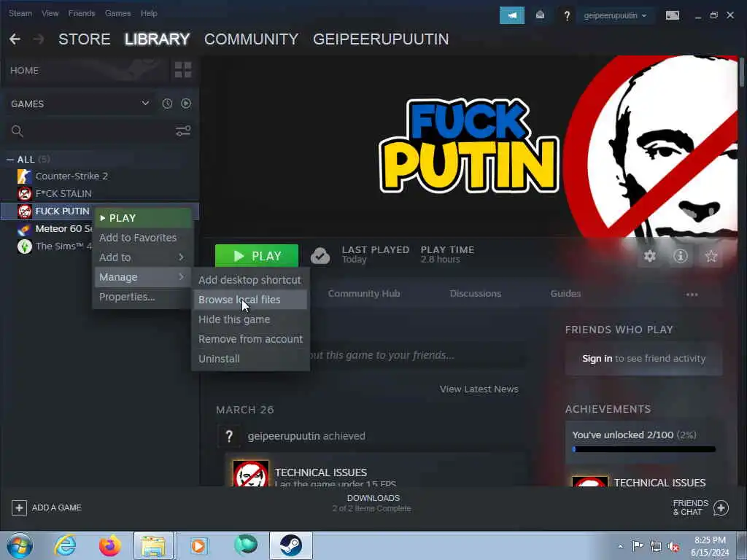The height and width of the screenshot is (560, 747).
Task: Click the three dots more options
Action: [x=692, y=295]
